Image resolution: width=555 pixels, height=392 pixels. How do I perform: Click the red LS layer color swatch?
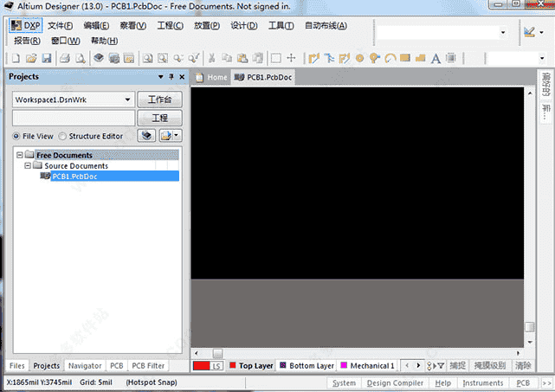pyautogui.click(x=202, y=366)
